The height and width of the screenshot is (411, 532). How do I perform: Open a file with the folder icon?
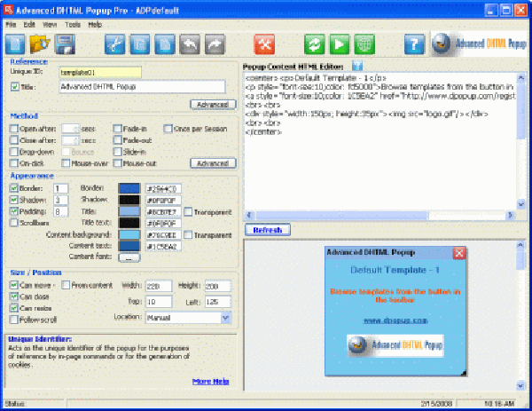(x=40, y=43)
